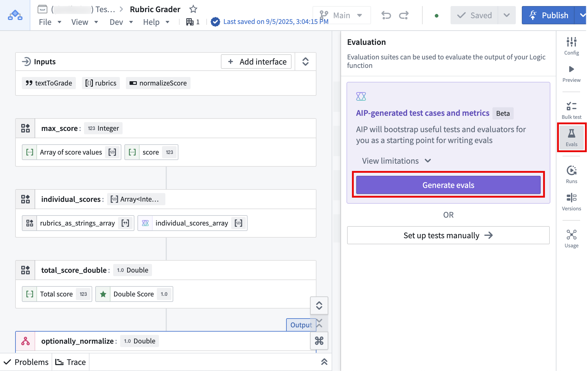Click the Generate evals button

coord(448,185)
